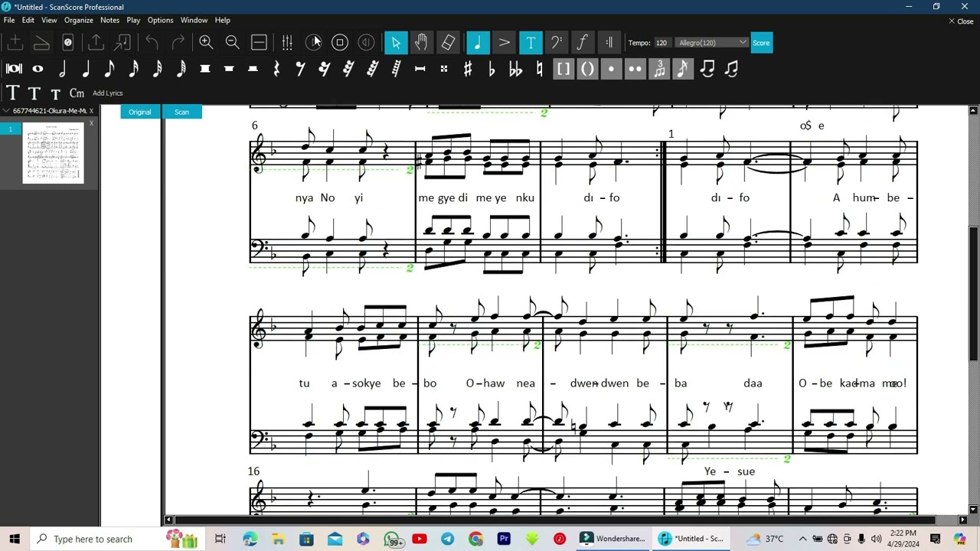Select the page 1 thumbnail
Viewport: 980px width, 551px height.
53,153
